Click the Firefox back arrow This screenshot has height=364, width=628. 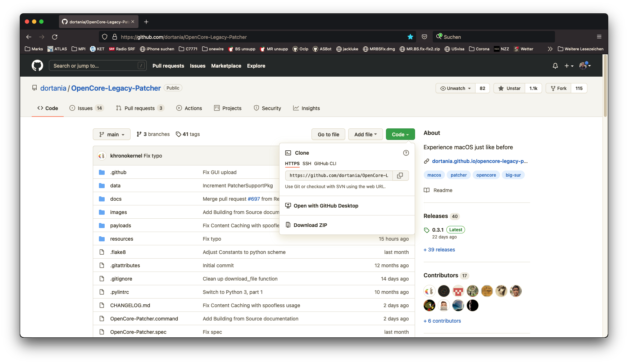point(29,37)
